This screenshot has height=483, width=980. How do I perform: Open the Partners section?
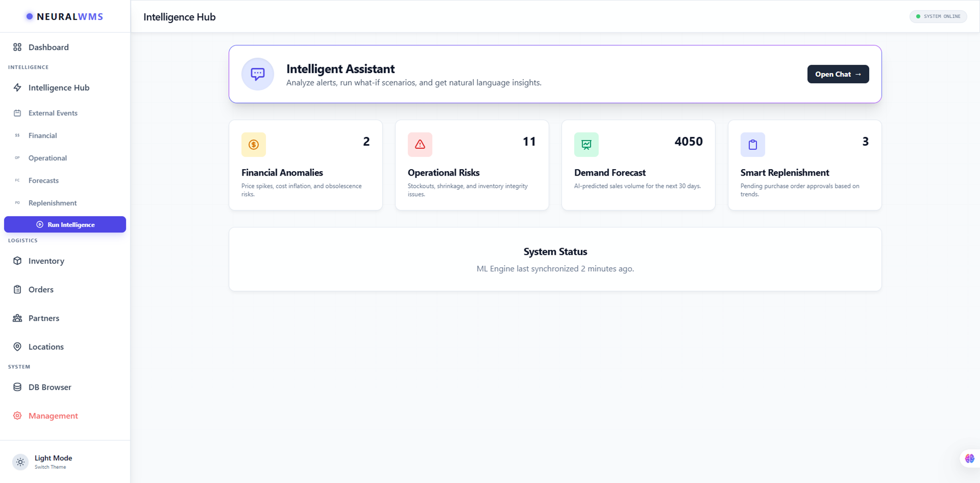(44, 318)
